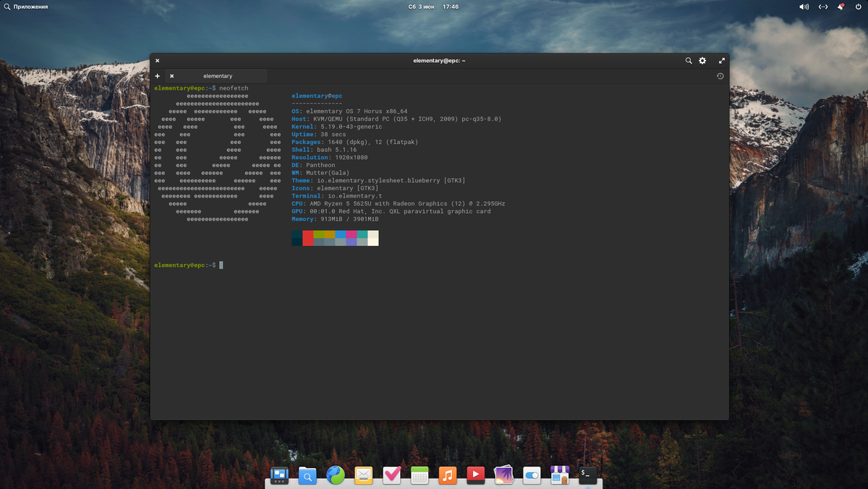The height and width of the screenshot is (489, 868).
Task: Open Files from the dock
Action: pyautogui.click(x=307, y=475)
